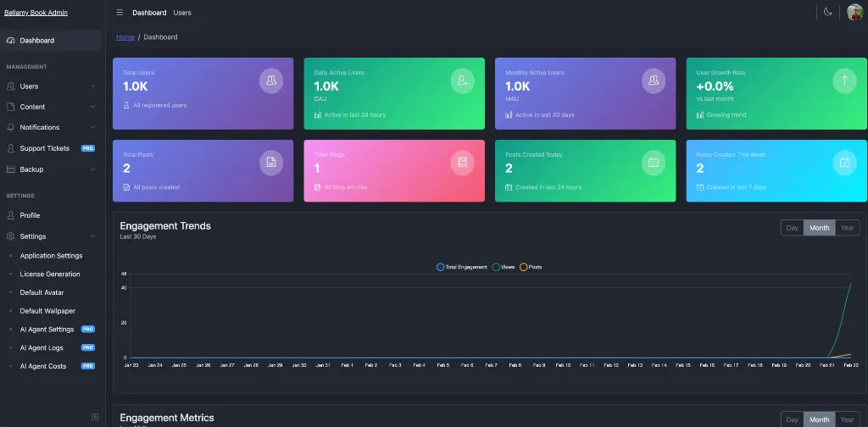The height and width of the screenshot is (427, 868).
Task: Click the Notifications bell icon in sidebar
Action: pos(10,127)
